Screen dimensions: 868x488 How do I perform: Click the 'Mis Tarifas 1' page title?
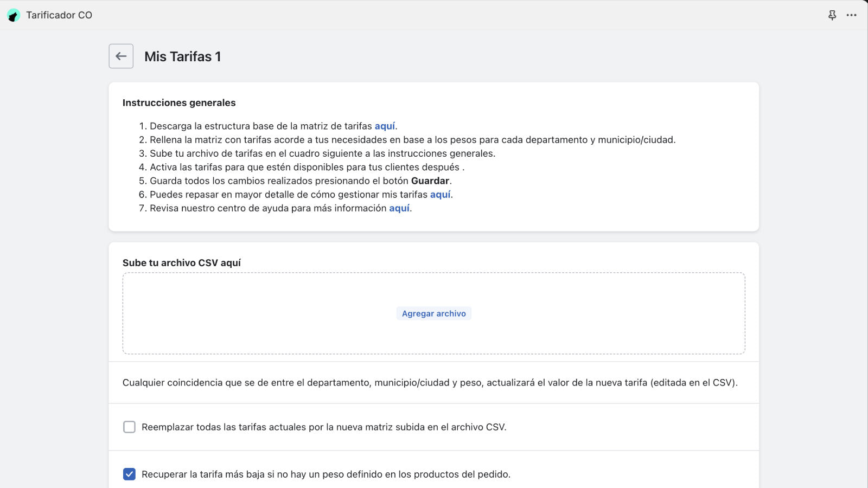pyautogui.click(x=183, y=56)
